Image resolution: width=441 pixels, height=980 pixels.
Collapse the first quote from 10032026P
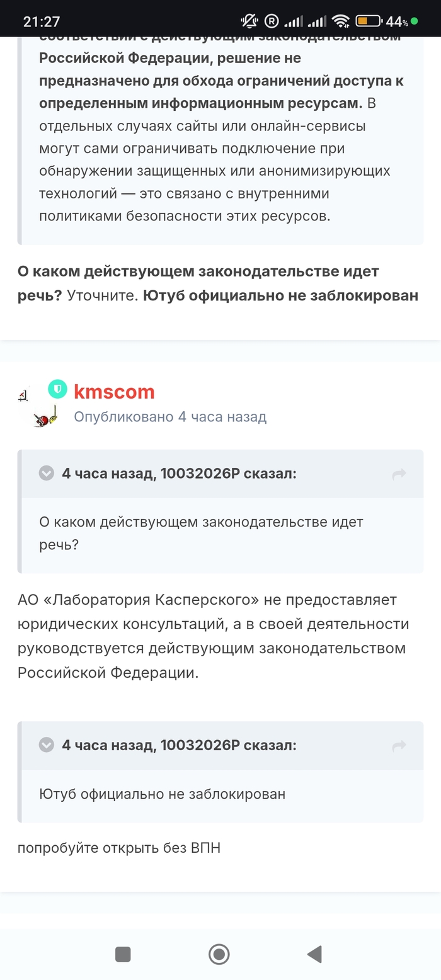[x=47, y=473]
